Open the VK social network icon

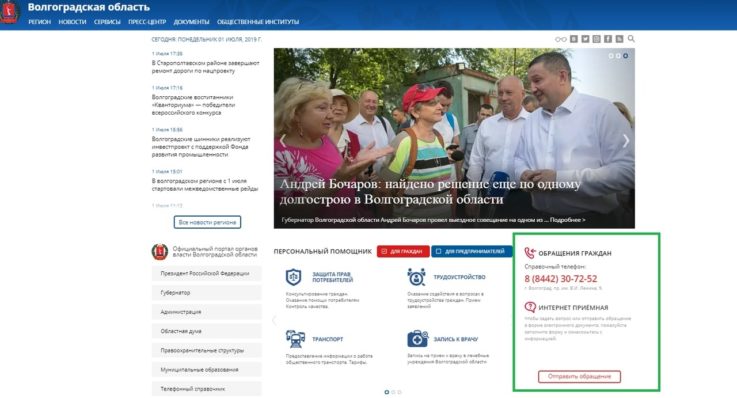[x=574, y=39]
